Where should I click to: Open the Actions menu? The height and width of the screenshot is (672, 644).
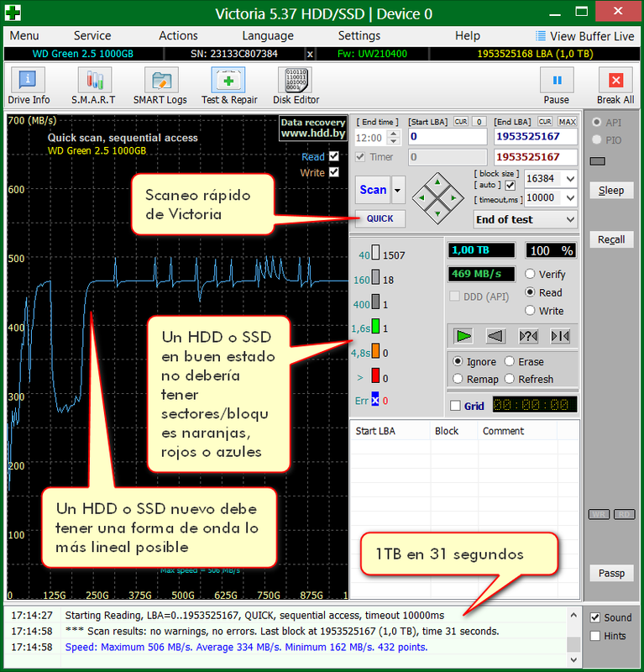[x=178, y=35]
